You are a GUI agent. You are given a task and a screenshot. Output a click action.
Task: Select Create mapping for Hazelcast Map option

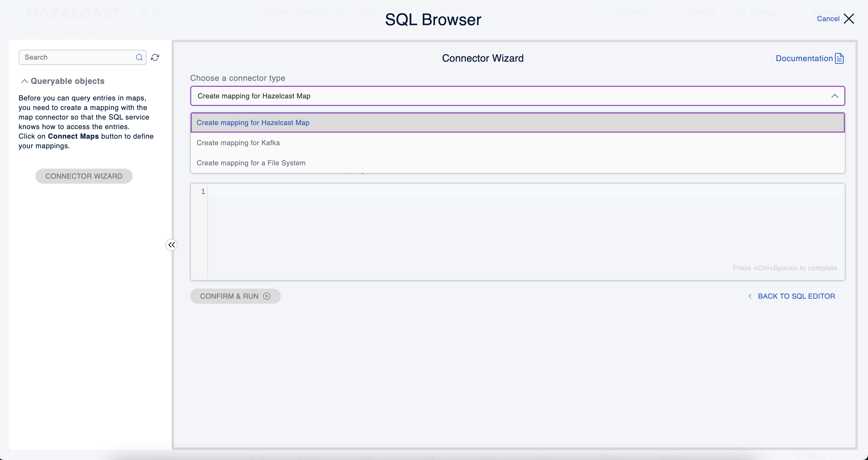coord(253,123)
